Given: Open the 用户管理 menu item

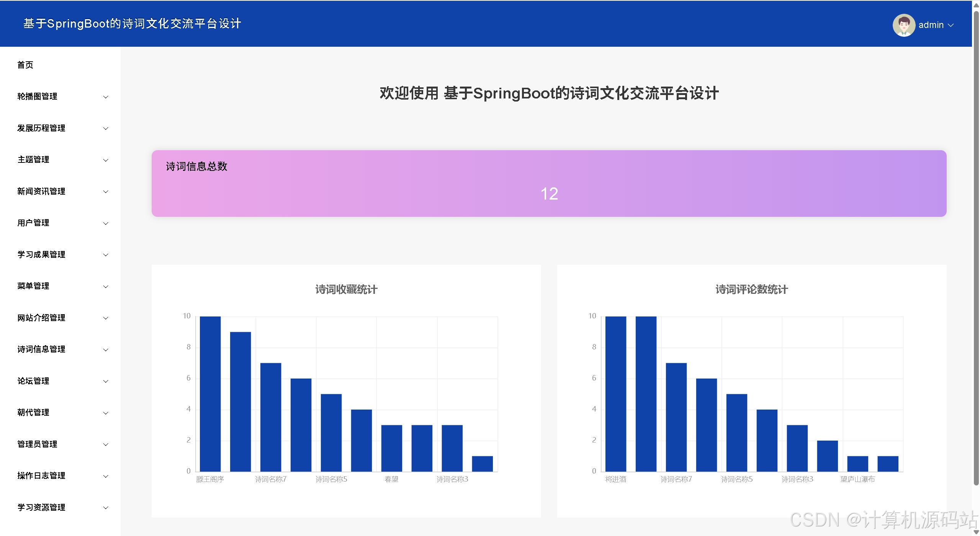Looking at the screenshot, I should [61, 223].
